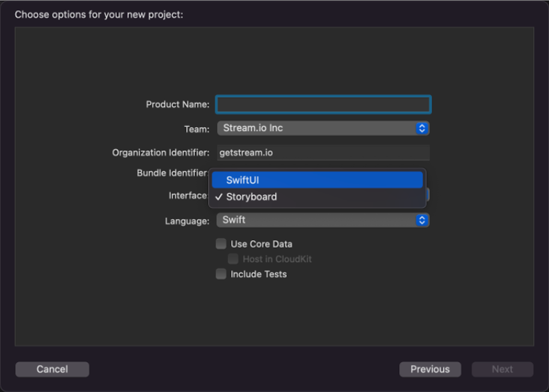The image size is (549, 392).
Task: Click the Team picker's up-down chevron icon
Action: (x=421, y=128)
